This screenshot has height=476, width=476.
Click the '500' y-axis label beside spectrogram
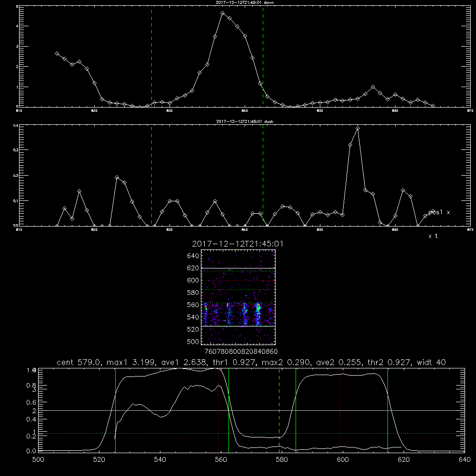[x=193, y=342]
